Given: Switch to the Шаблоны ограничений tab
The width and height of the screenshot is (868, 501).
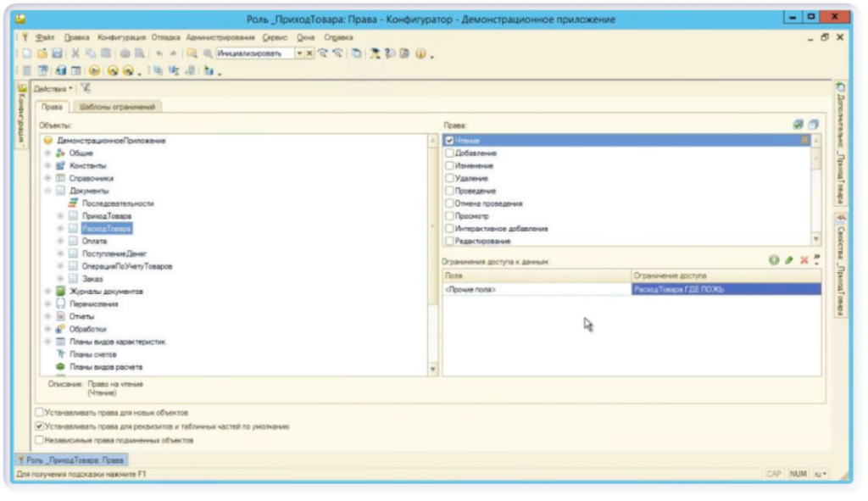Looking at the screenshot, I should click(x=120, y=107).
